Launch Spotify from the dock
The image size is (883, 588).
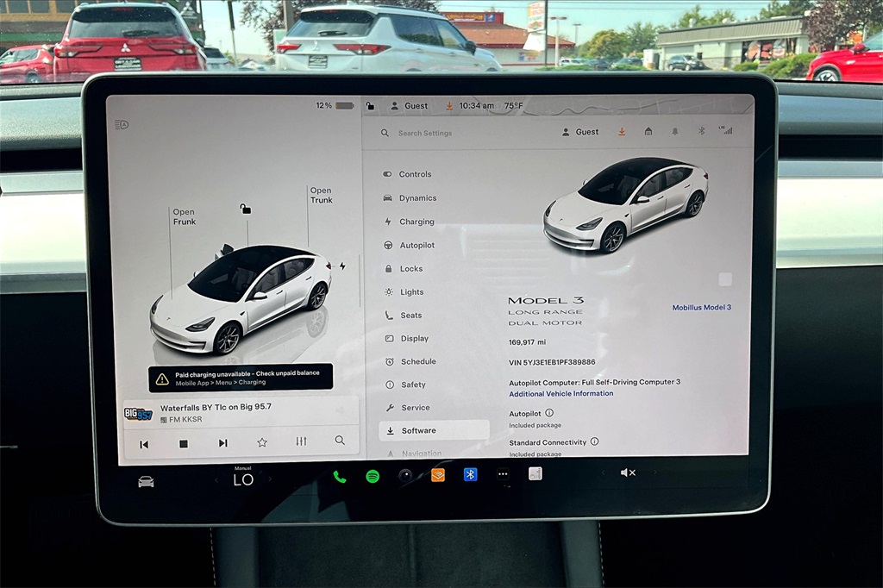pyautogui.click(x=373, y=477)
